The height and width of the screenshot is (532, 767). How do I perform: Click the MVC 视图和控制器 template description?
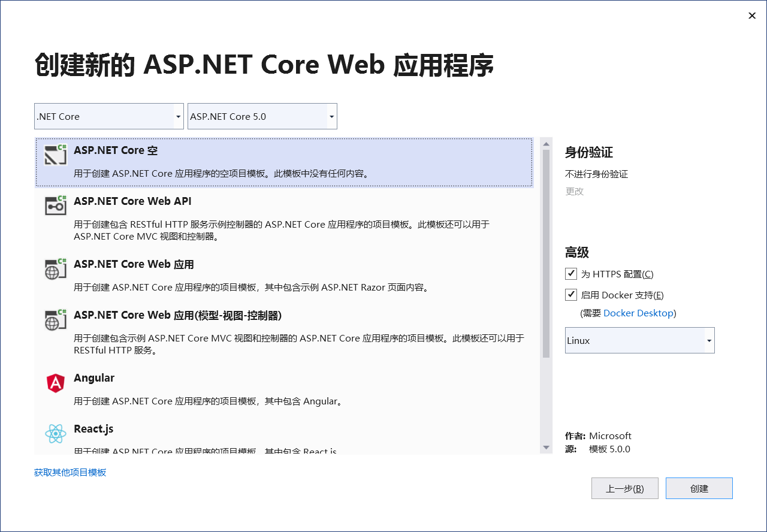(x=299, y=344)
